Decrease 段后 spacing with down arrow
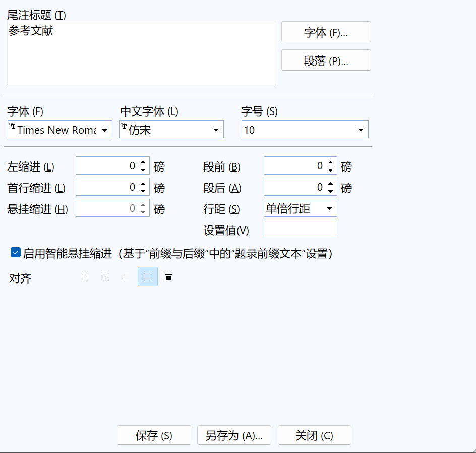The width and height of the screenshot is (476, 453). coord(331,191)
